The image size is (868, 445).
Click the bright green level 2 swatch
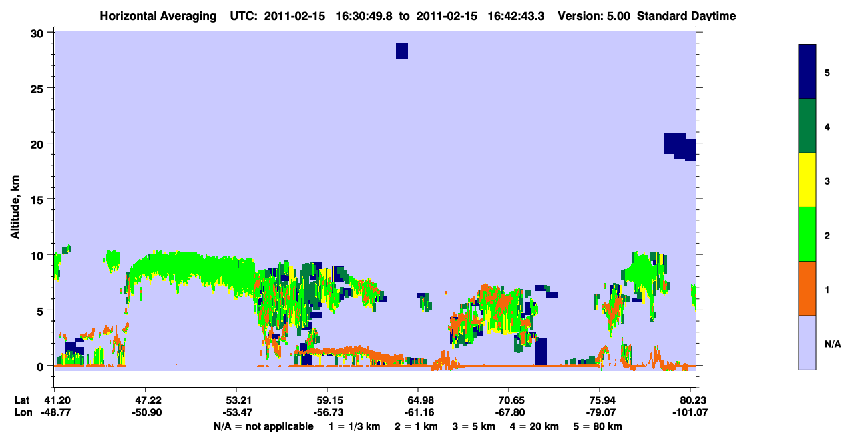pyautogui.click(x=807, y=234)
